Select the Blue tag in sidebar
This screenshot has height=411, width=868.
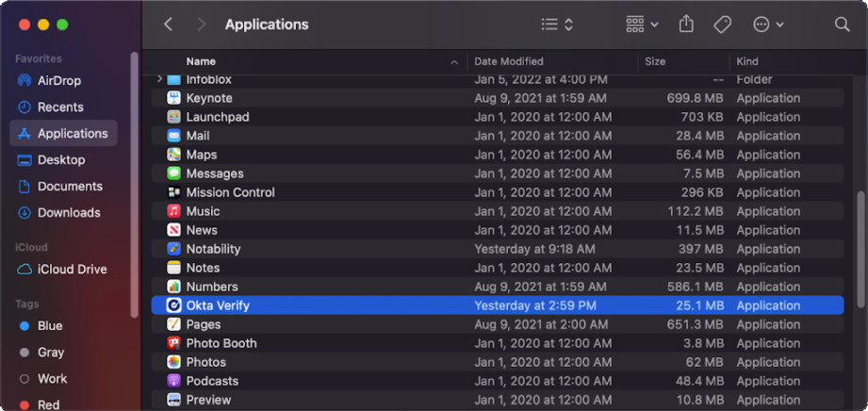(49, 326)
